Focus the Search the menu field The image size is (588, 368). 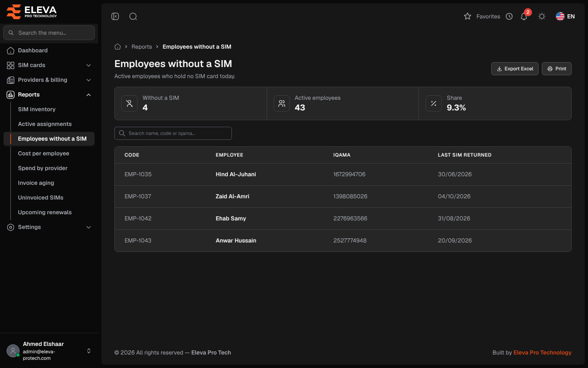coord(49,33)
